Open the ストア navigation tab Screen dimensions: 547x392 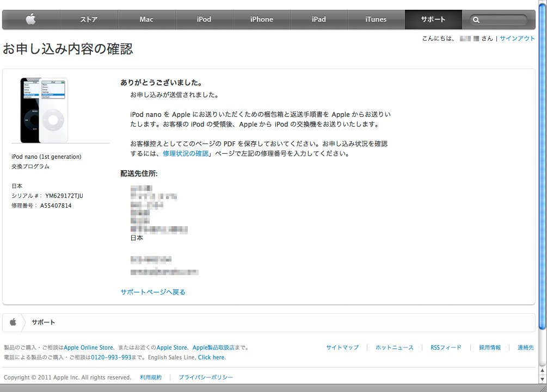click(89, 20)
